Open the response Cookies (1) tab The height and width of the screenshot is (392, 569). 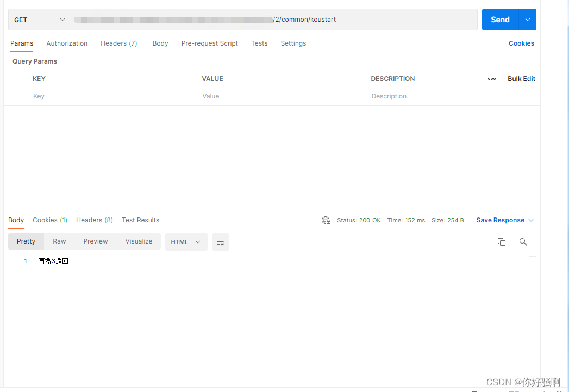click(49, 220)
